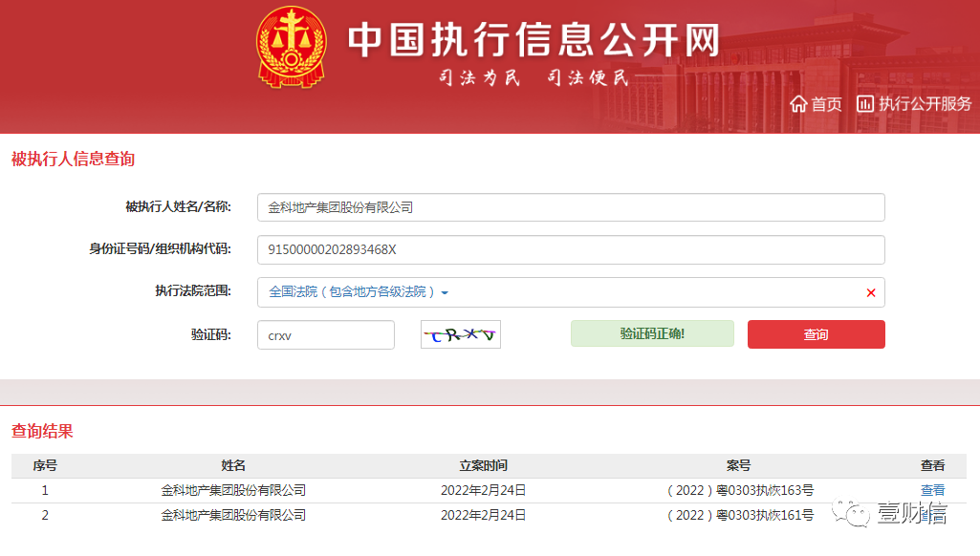View details for case 执恢163号
Viewport: 980px width, 556px height.
click(932, 490)
